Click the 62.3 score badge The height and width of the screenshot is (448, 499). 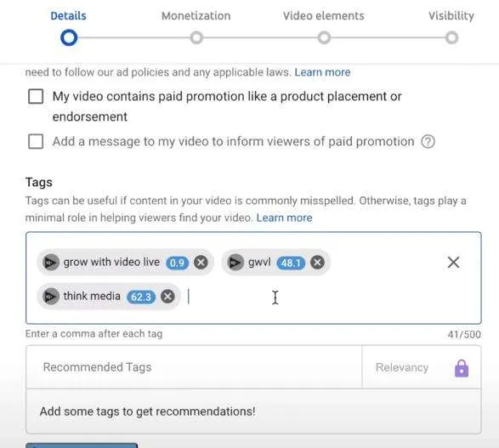click(141, 297)
